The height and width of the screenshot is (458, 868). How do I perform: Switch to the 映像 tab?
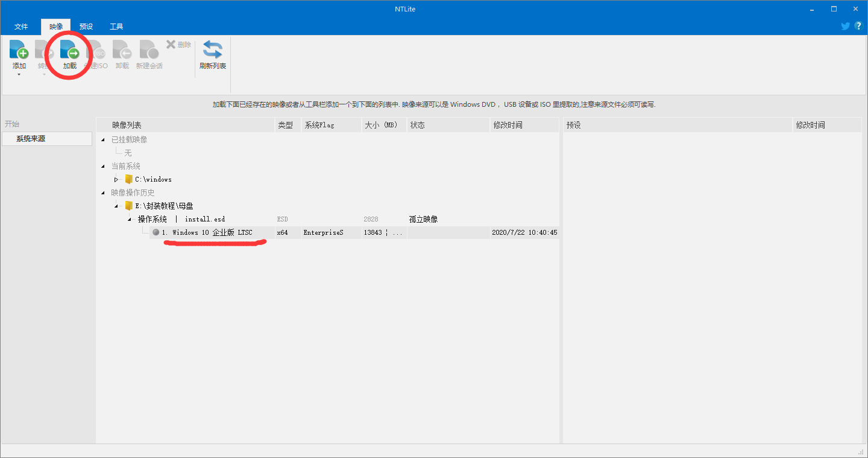click(x=56, y=27)
